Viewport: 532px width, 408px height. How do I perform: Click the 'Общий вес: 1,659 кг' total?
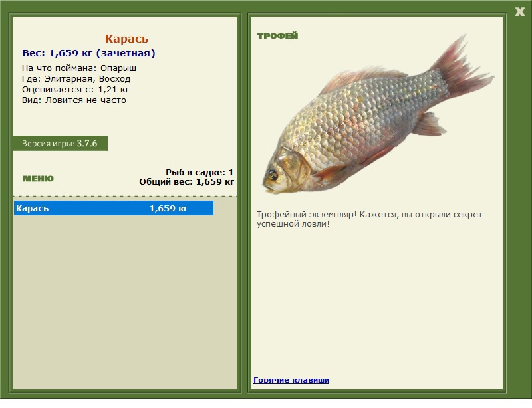(186, 181)
